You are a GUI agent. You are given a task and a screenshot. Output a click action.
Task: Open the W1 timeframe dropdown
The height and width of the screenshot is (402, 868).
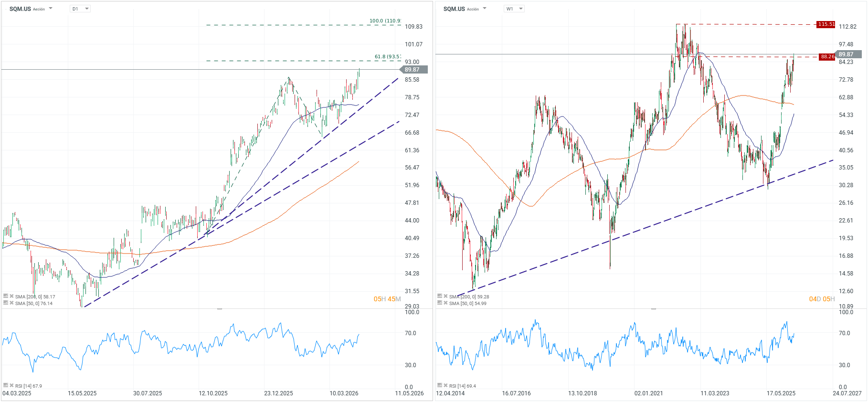[x=514, y=9]
